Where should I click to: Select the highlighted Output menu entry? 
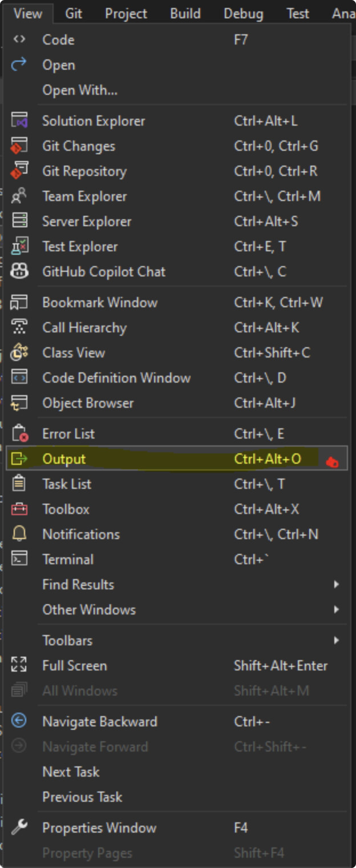pos(64,459)
